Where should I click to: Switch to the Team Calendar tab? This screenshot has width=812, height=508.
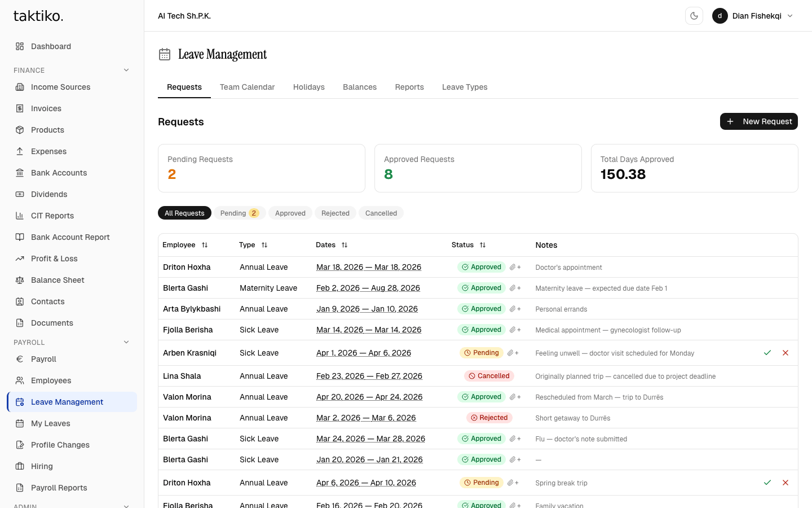click(247, 87)
